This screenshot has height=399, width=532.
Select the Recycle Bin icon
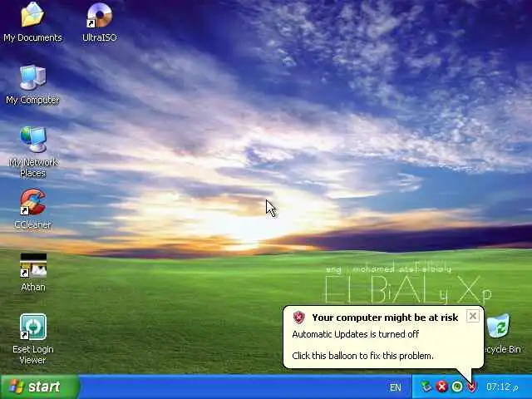pyautogui.click(x=498, y=326)
